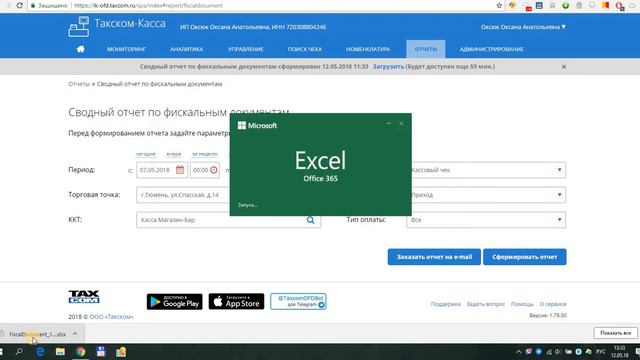Close the Excel splash screen
The width and height of the screenshot is (640, 360).
pos(401,123)
